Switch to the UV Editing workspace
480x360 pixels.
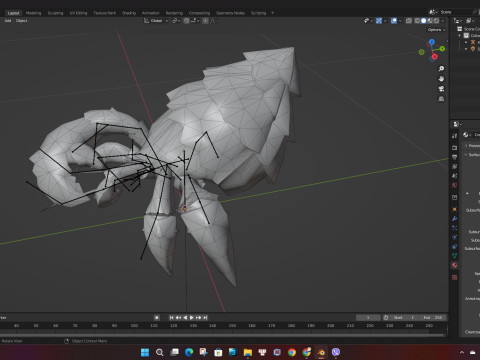pyautogui.click(x=78, y=13)
